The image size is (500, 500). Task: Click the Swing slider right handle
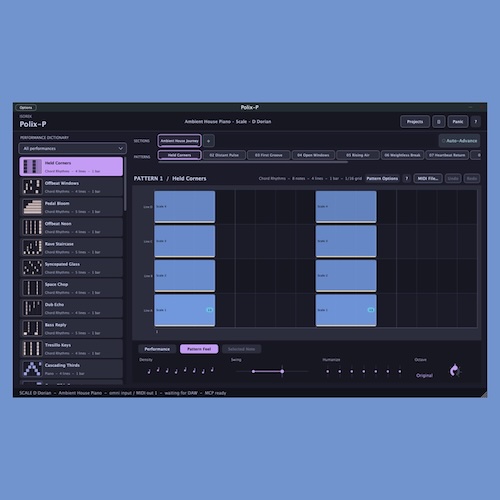[x=282, y=371]
